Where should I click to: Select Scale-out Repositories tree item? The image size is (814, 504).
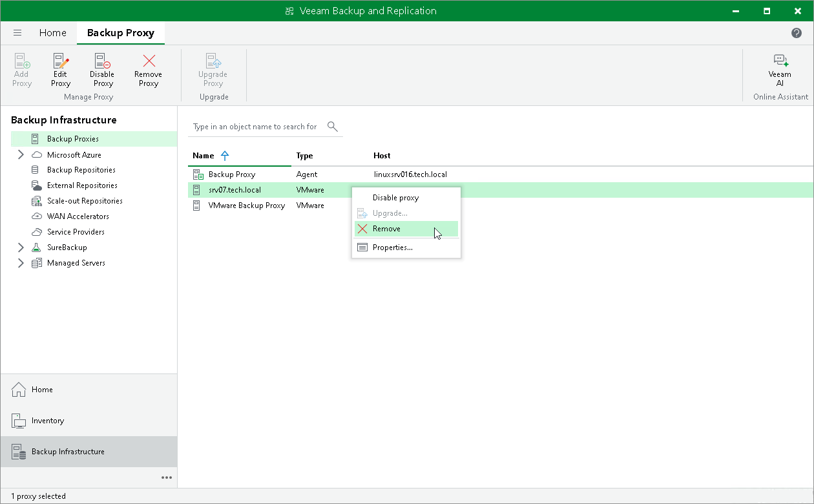coord(85,201)
